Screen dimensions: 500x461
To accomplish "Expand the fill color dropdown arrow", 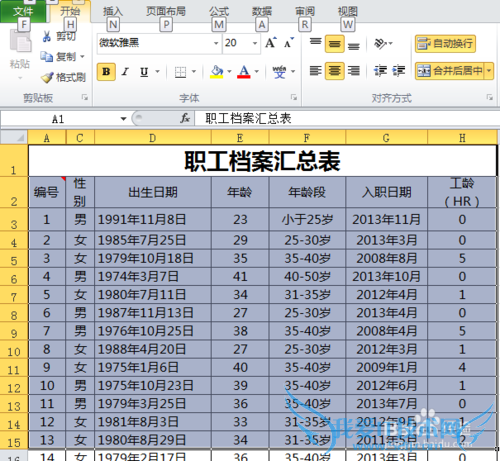I will [229, 72].
